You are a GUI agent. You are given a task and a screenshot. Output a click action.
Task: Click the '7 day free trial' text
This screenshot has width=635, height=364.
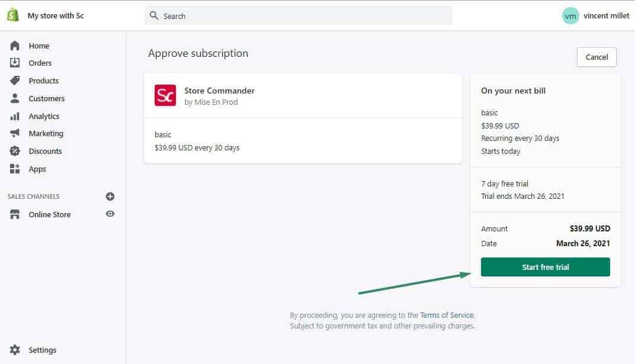[x=505, y=183]
